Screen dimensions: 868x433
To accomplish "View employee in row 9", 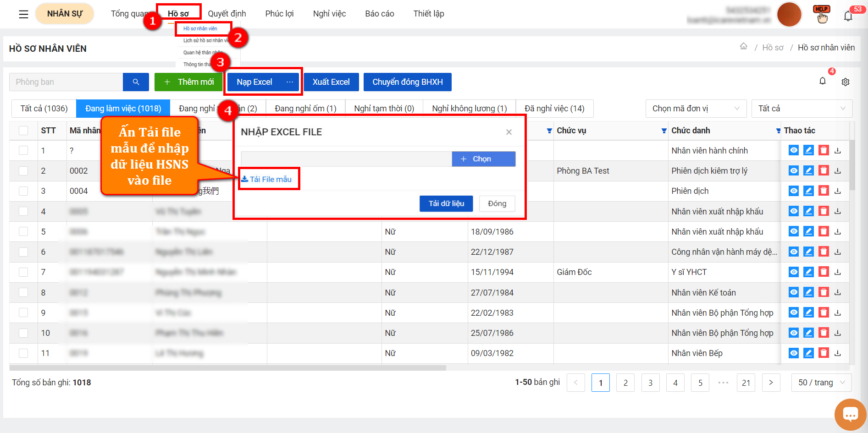I will pyautogui.click(x=794, y=312).
